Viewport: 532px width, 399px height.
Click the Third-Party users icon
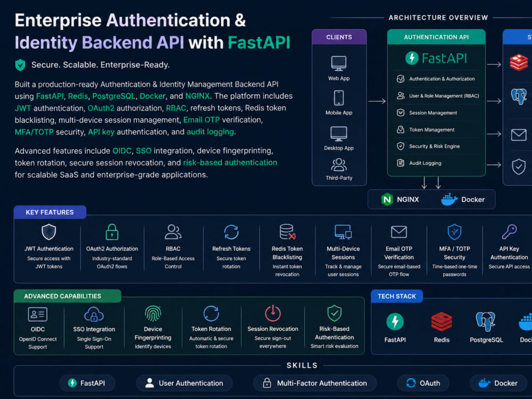click(338, 165)
